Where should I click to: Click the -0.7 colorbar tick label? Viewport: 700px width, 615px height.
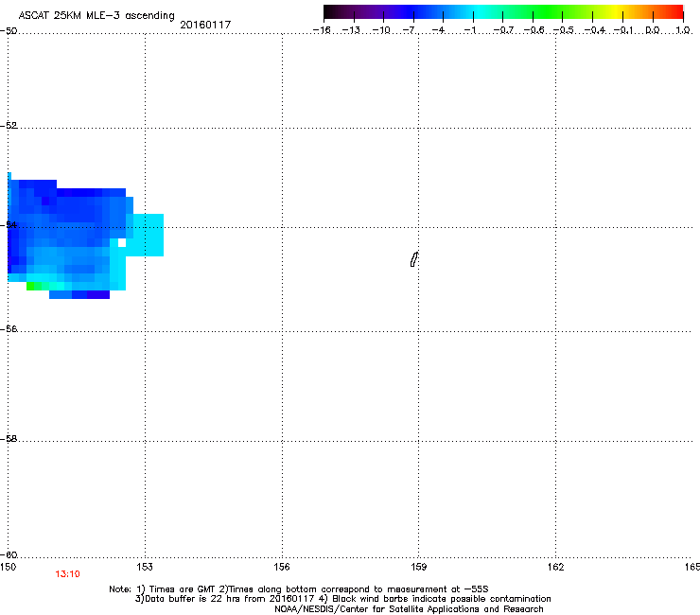(503, 30)
